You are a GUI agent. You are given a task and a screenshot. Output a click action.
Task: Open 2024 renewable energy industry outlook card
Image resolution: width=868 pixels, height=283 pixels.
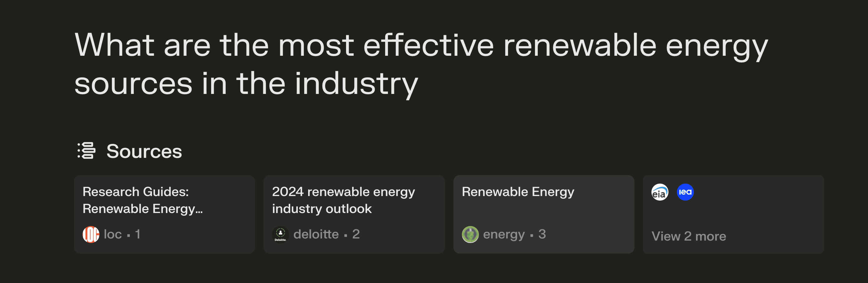pyautogui.click(x=354, y=214)
